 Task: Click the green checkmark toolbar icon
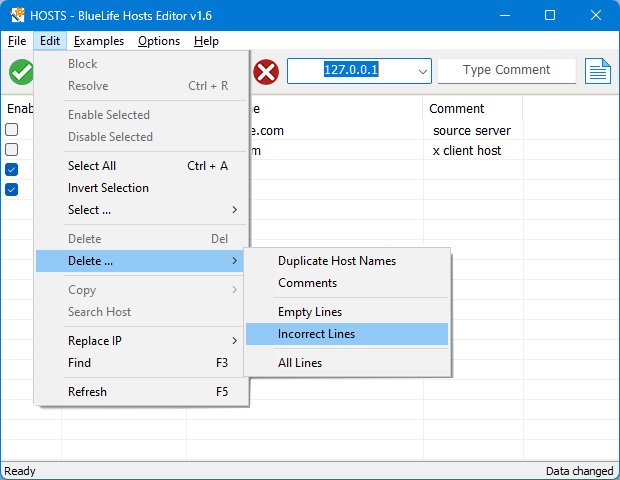point(20,72)
